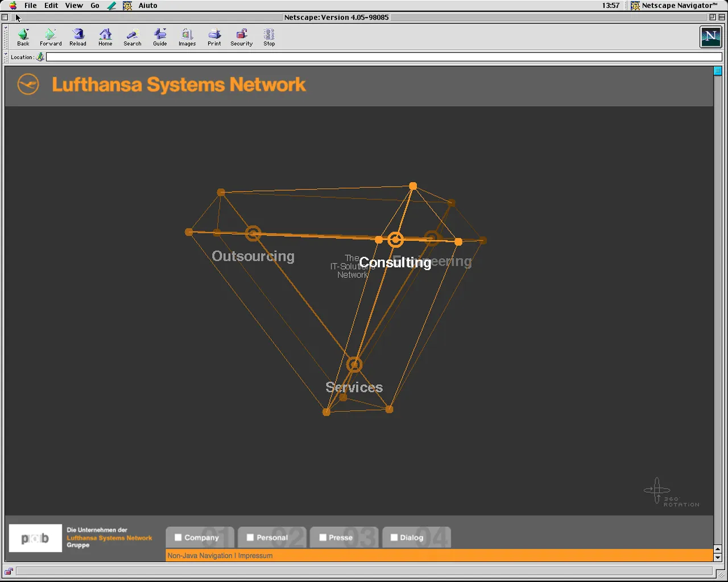
Task: Select the Dialog tab
Action: (416, 538)
